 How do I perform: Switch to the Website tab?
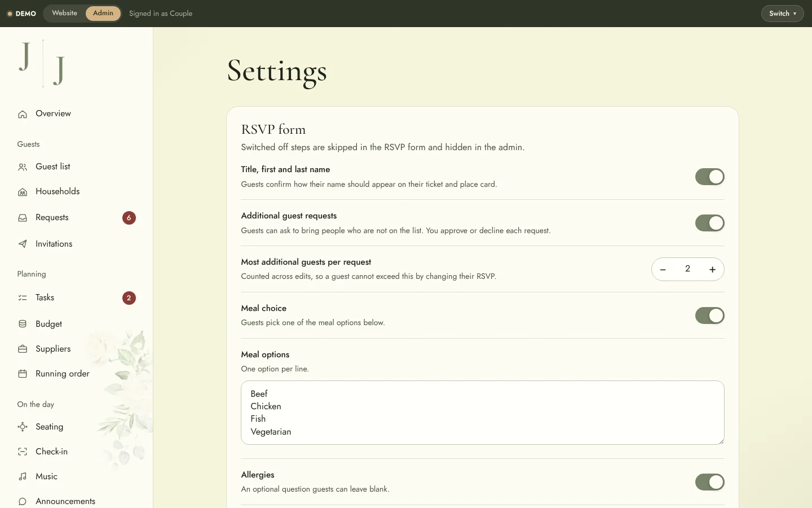[65, 13]
